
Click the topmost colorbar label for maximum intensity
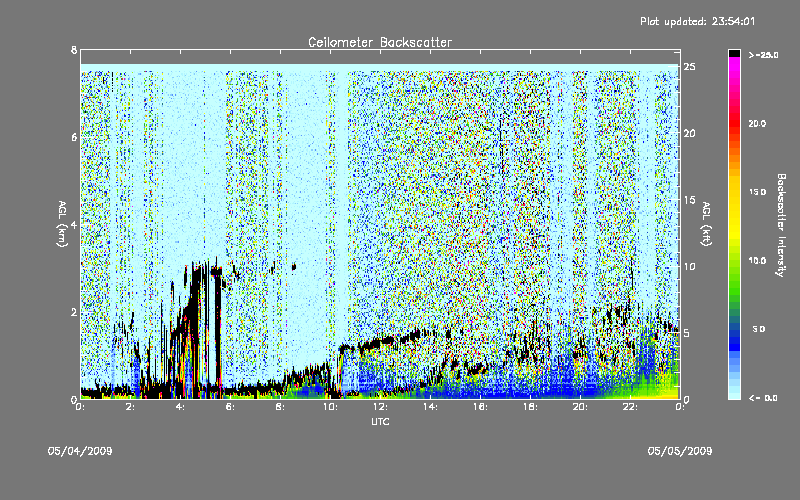pyautogui.click(x=763, y=55)
